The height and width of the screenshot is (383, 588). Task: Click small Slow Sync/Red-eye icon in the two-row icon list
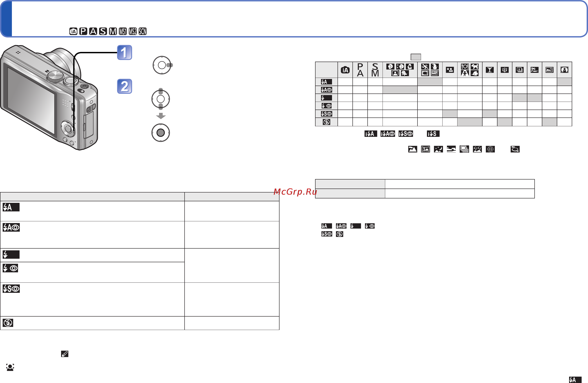[327, 234]
